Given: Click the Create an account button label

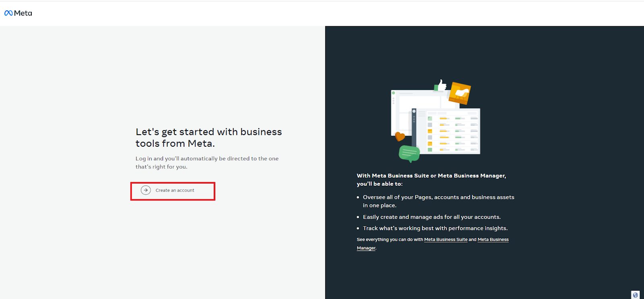Looking at the screenshot, I should pos(175,190).
